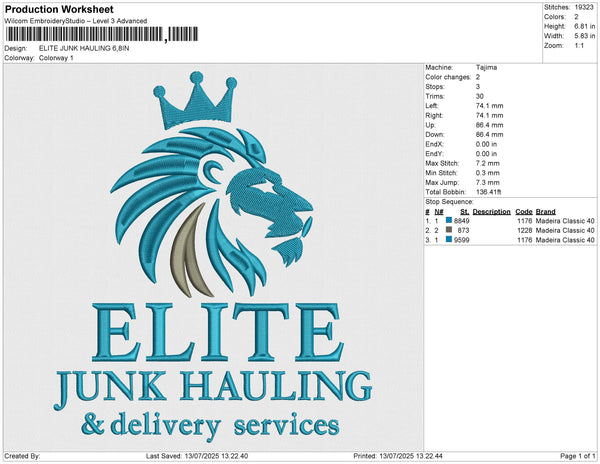Click the Max Jump value '7.3 mm'
This screenshot has width=600, height=464.
point(488,182)
